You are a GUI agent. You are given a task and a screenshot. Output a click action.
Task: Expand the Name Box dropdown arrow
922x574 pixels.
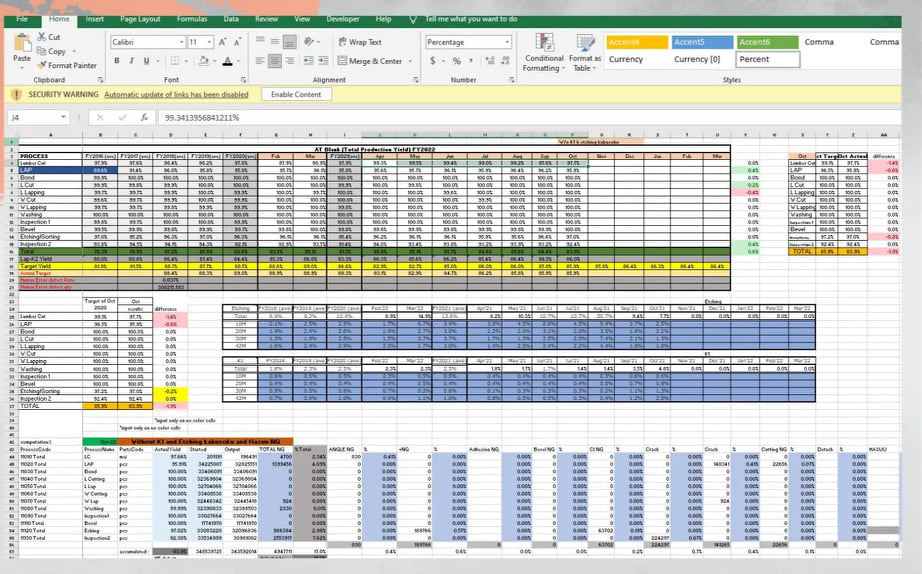(x=64, y=118)
